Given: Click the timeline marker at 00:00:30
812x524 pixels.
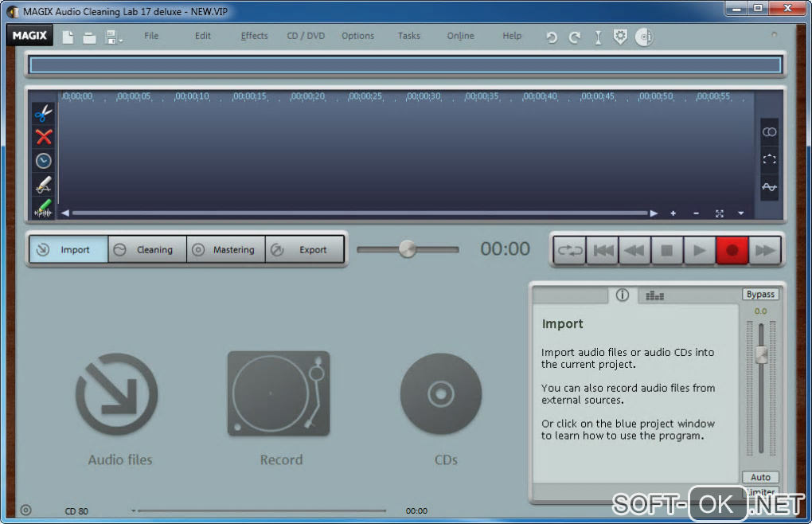Looking at the screenshot, I should (x=424, y=96).
